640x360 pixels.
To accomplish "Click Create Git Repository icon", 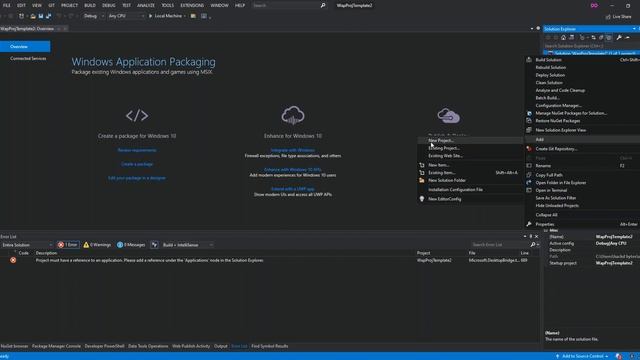I will [529, 149].
